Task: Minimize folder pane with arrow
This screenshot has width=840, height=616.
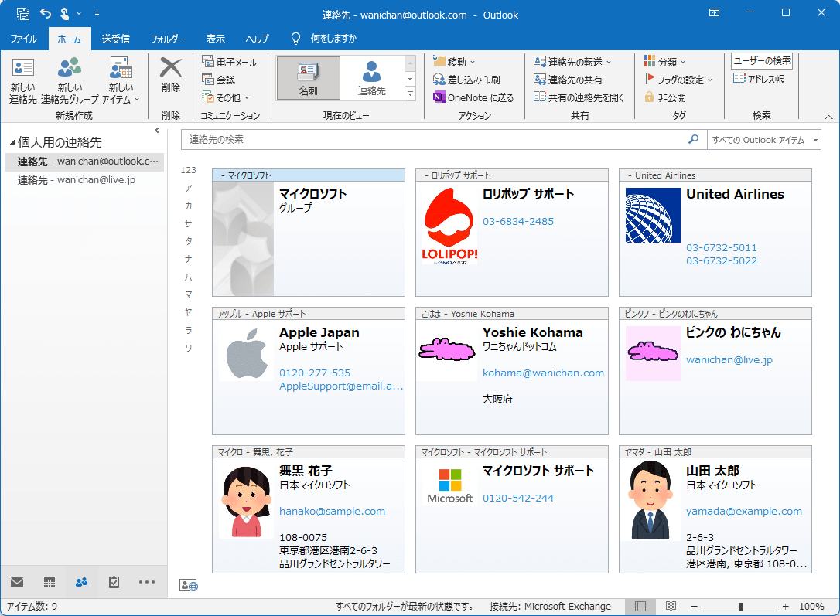Action: click(157, 130)
